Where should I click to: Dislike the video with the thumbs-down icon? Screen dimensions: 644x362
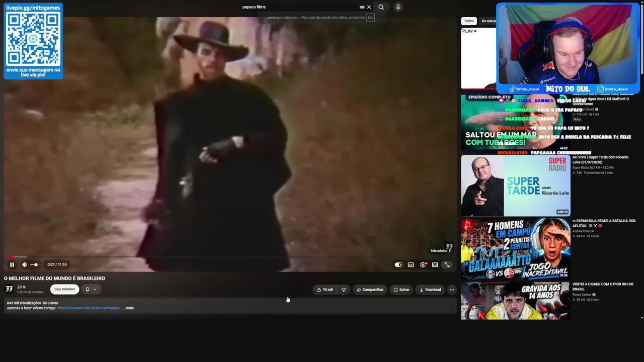(344, 290)
